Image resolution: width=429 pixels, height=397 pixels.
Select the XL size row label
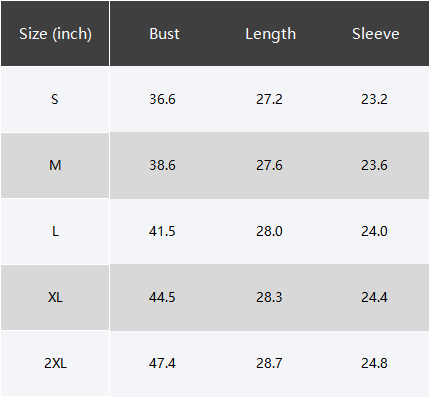coord(55,297)
